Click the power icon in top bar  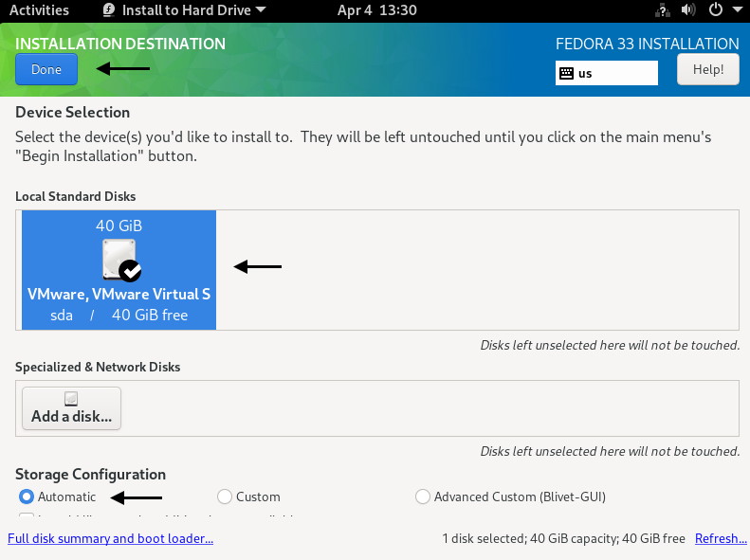[x=716, y=9]
